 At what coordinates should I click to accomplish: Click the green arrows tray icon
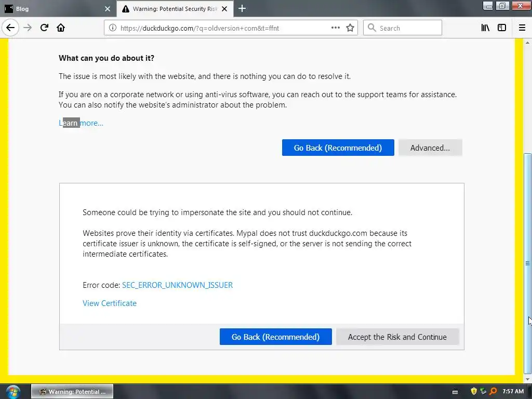coord(483,391)
